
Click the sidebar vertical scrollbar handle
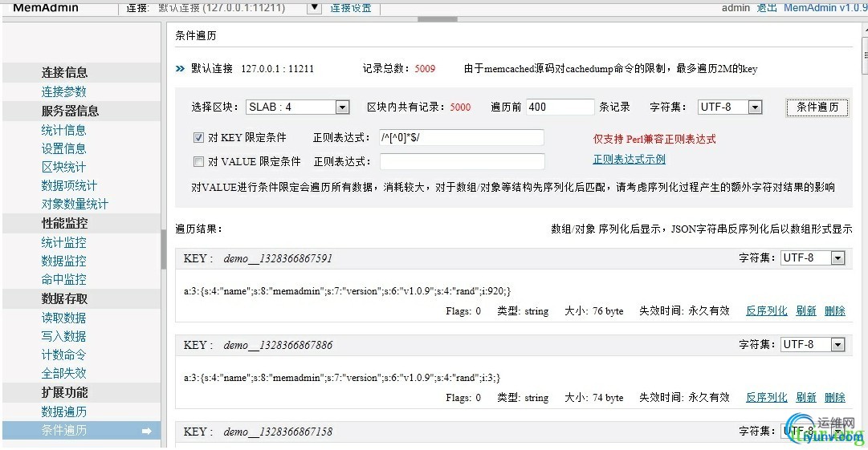[x=164, y=249]
